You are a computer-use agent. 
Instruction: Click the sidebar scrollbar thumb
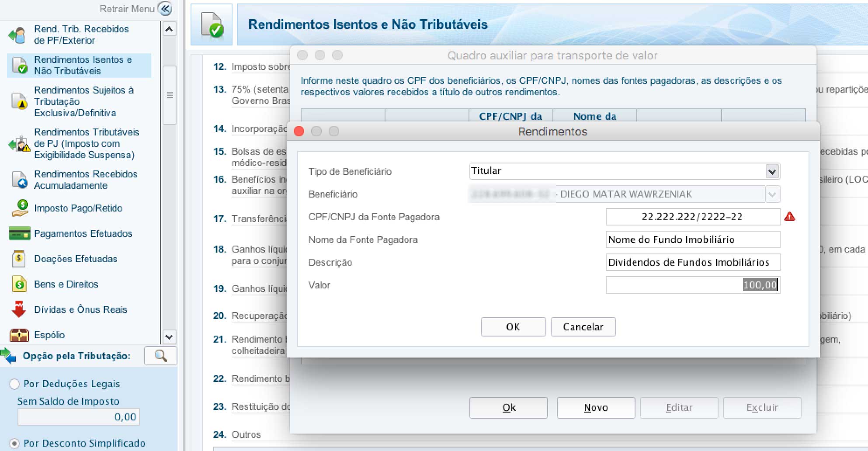point(170,95)
